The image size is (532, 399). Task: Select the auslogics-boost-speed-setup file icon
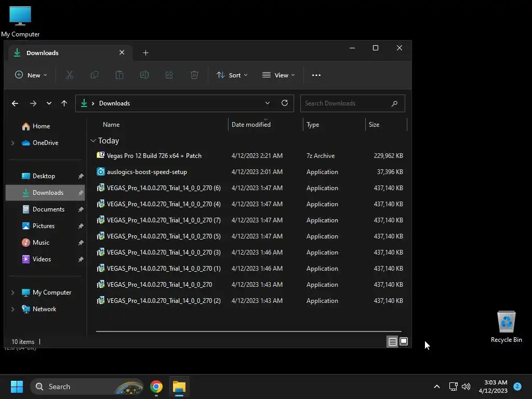tap(100, 171)
